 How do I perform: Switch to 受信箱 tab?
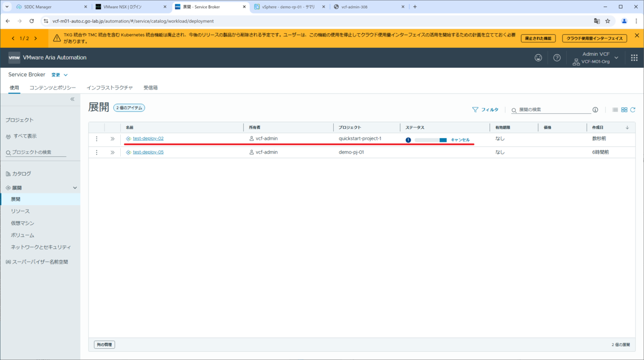point(150,88)
